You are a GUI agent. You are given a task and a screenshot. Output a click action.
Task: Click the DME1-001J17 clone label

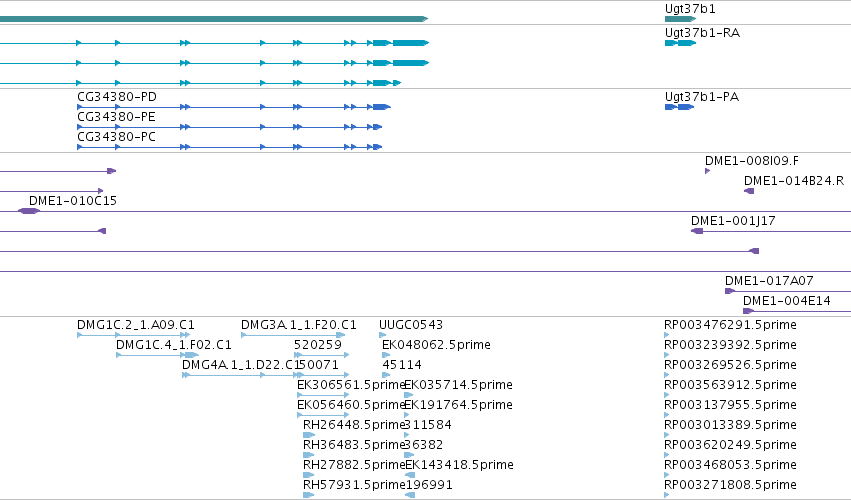(x=733, y=221)
